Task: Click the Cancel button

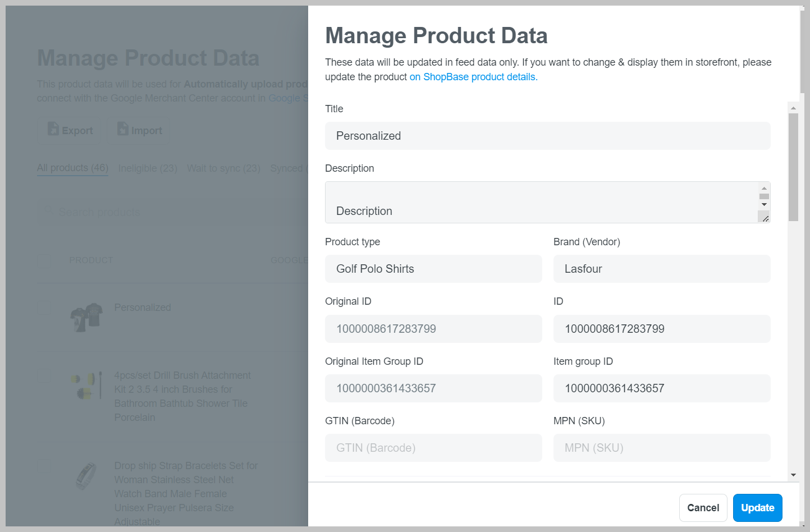Action: 703,508
